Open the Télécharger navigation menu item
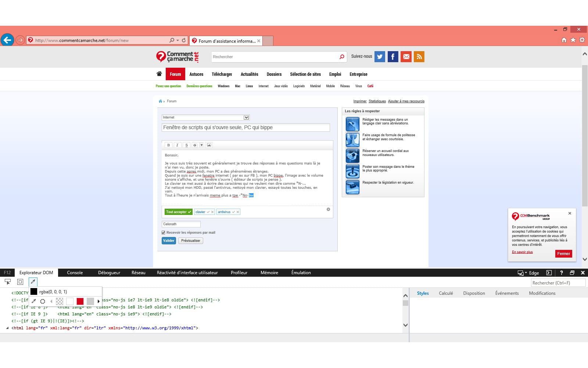This screenshot has width=588, height=368. coord(222,74)
